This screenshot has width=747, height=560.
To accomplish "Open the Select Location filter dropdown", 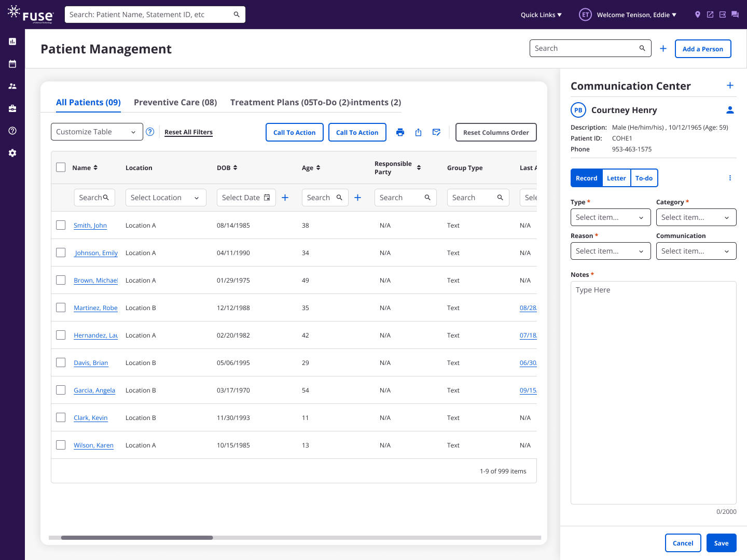I will click(165, 198).
